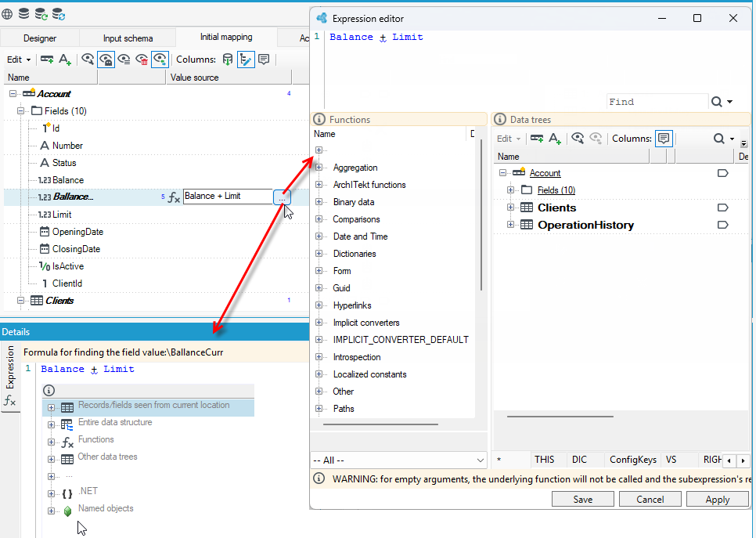Click the fx formula icon beside Balance + Limit
This screenshot has width=756, height=538.
tap(174, 197)
